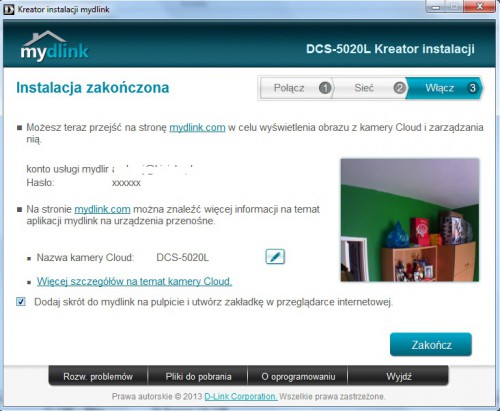This screenshot has height=411, width=500.
Task: Click the camera preview thumbnail
Action: [410, 220]
